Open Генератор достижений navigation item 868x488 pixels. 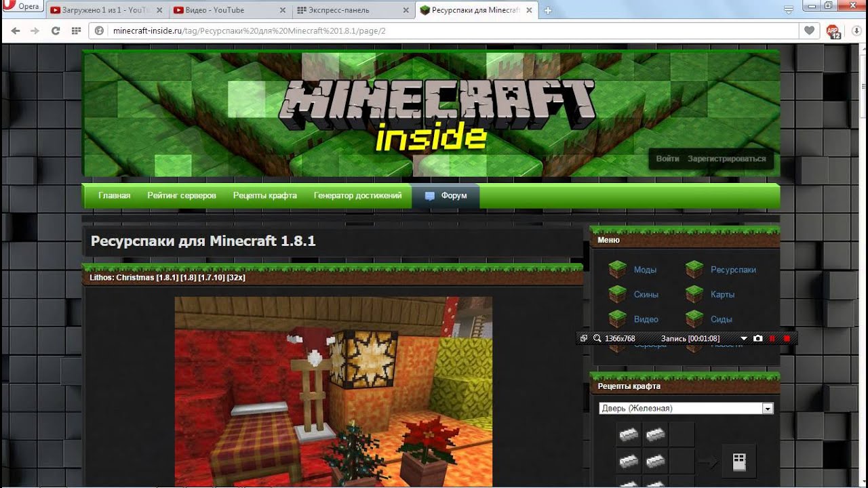[x=358, y=195]
